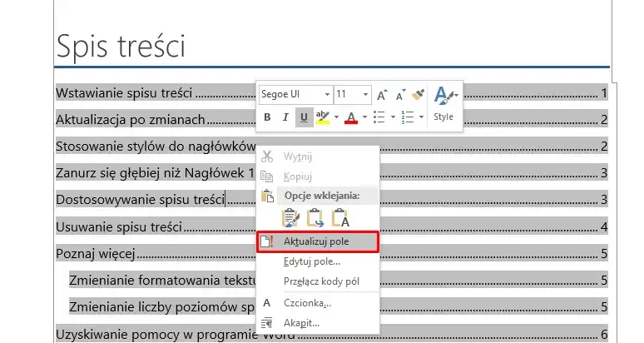Image resolution: width=644 pixels, height=343 pixels.
Task: Paste with merge formatting icon
Action: [x=315, y=218]
